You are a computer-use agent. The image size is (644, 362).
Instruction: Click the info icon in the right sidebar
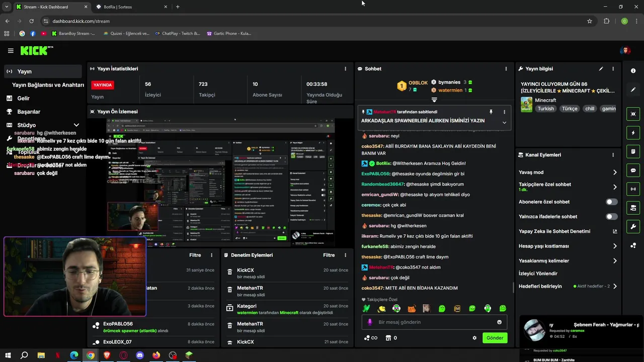pos(633,71)
